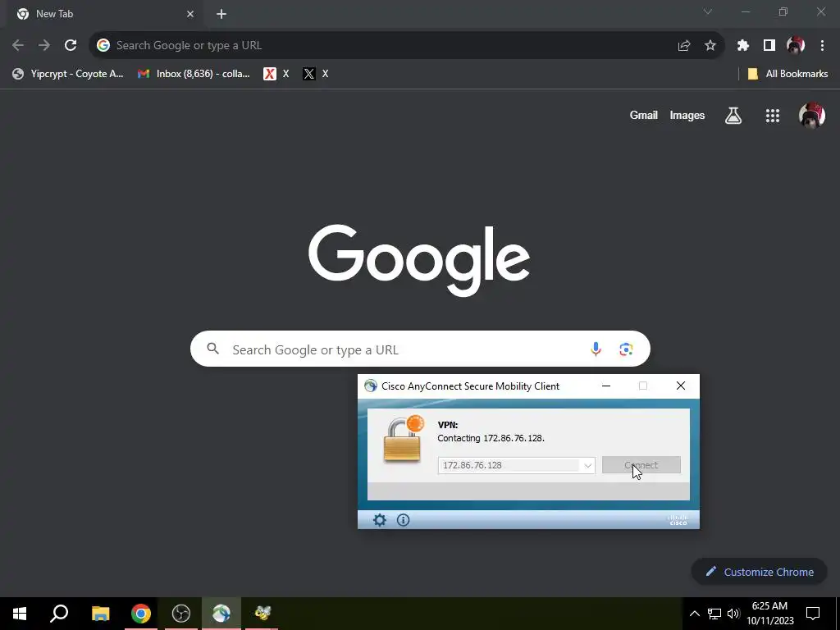The width and height of the screenshot is (840, 630).
Task: Open the black X (Twitter) bookmark
Action: click(316, 74)
